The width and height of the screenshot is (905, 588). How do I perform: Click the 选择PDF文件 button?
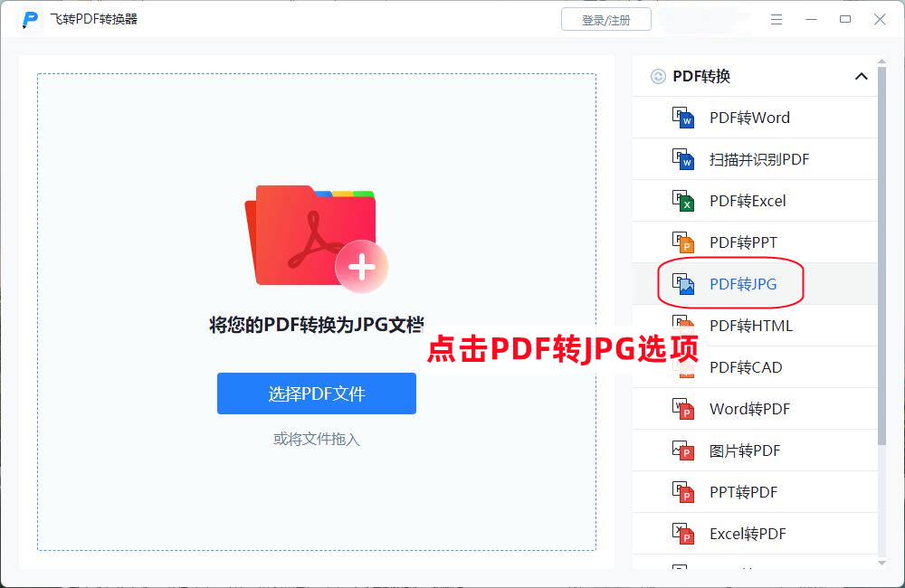click(316, 394)
